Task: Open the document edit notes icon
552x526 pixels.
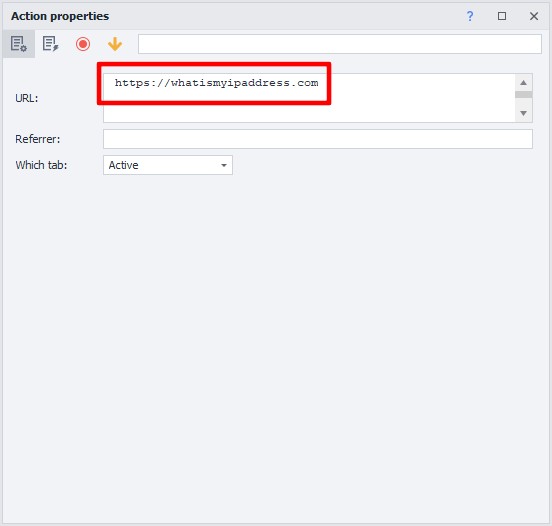Action: pyautogui.click(x=50, y=44)
